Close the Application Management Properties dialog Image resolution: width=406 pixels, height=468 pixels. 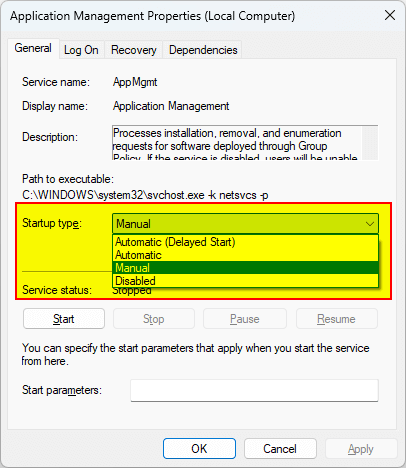tap(389, 15)
